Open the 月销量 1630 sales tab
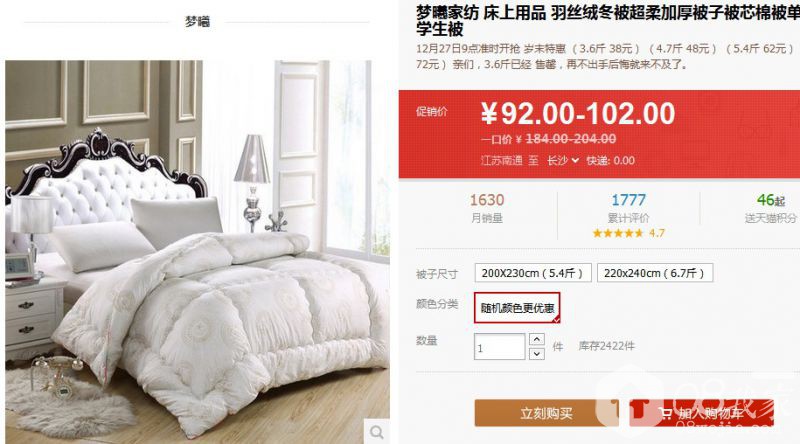The height and width of the screenshot is (444, 800). pyautogui.click(x=487, y=208)
